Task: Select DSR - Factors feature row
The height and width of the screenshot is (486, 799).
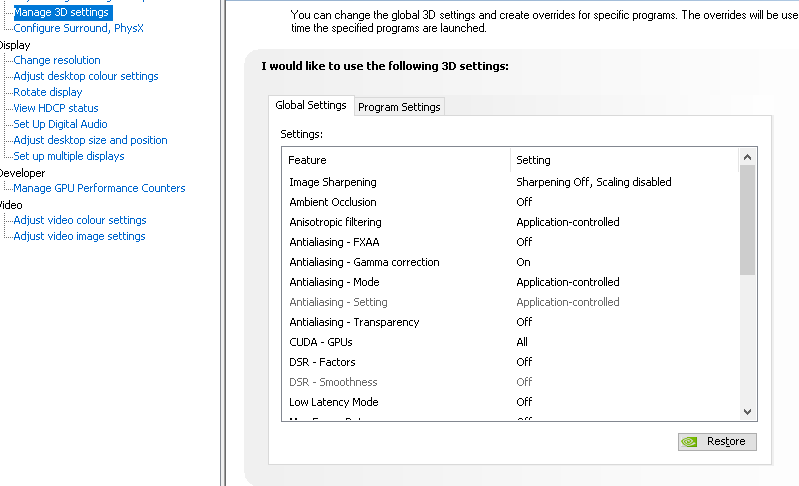Action: pyautogui.click(x=510, y=362)
